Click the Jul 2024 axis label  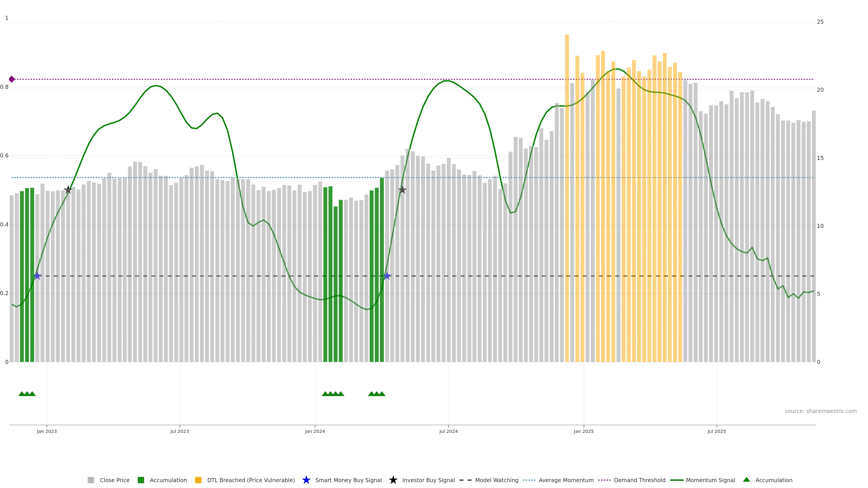tap(448, 431)
